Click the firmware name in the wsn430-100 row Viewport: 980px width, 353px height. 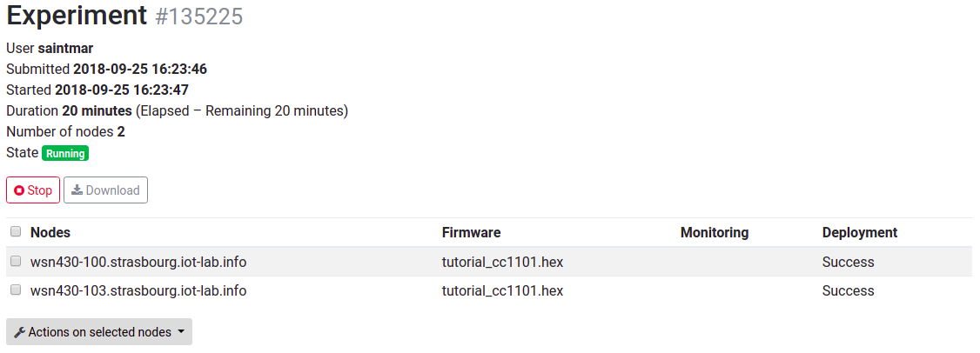pyautogui.click(x=502, y=262)
